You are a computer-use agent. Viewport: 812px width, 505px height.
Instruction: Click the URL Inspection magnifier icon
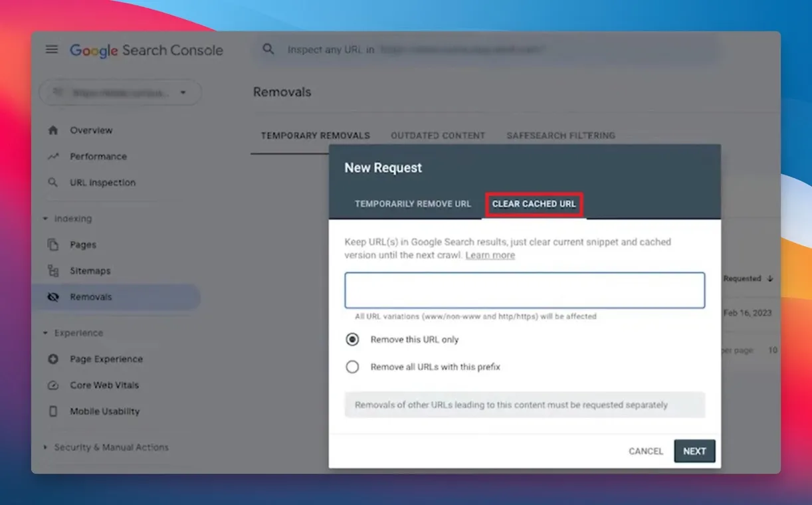(x=53, y=183)
